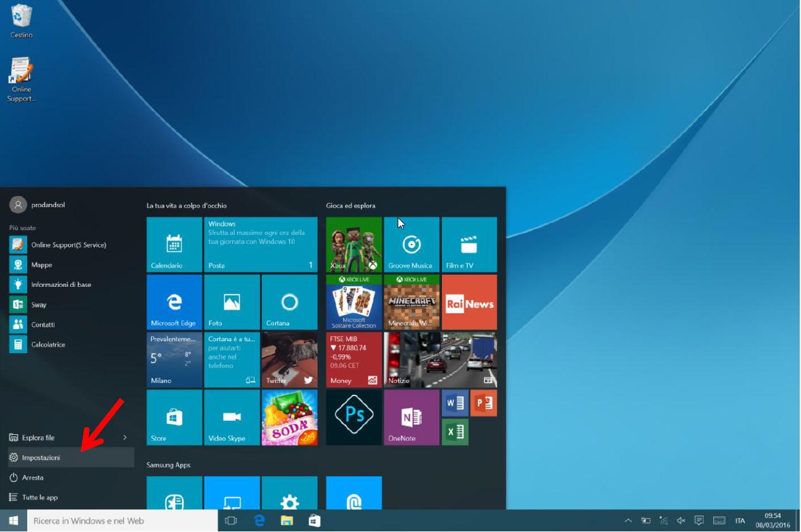The height and width of the screenshot is (532, 801).
Task: Open the Groove Musica tile
Action: [x=412, y=245]
